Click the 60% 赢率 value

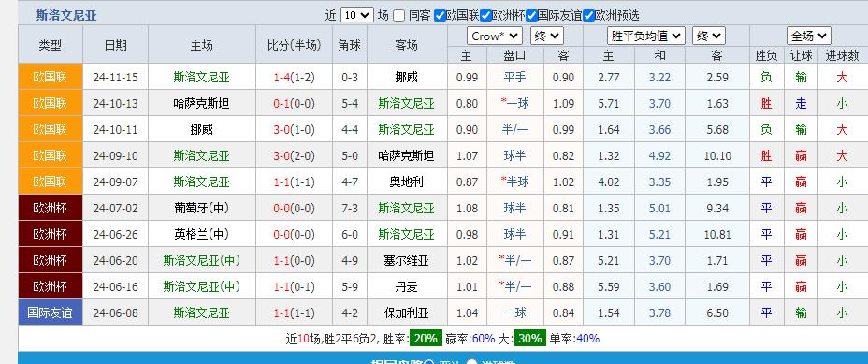coord(484,338)
